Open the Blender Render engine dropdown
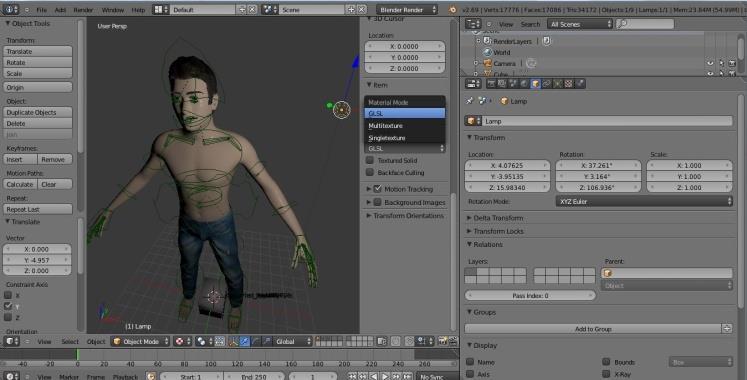Viewport: 747px width, 380px height. click(407, 10)
